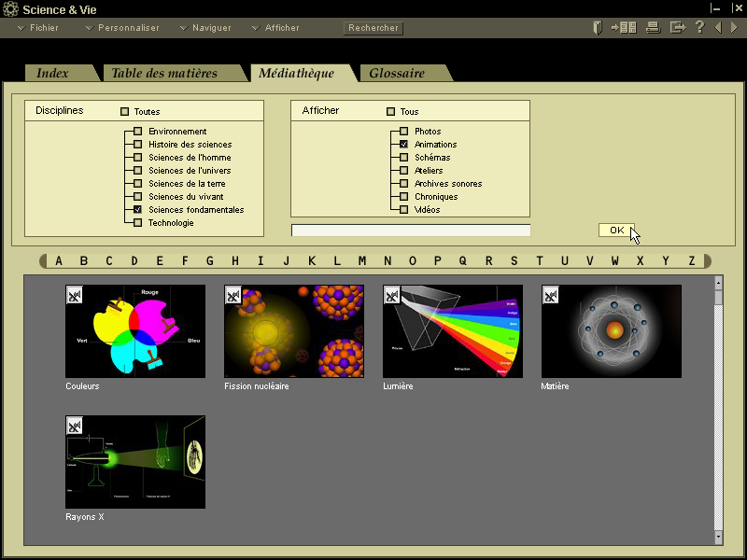Open the Naviguer dropdown menu
The height and width of the screenshot is (560, 747).
click(x=205, y=28)
